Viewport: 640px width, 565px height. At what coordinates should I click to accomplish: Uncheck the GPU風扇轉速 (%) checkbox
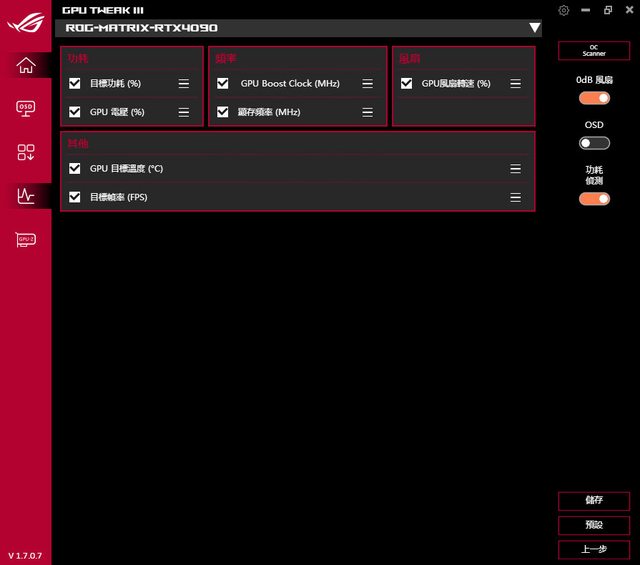(x=406, y=84)
